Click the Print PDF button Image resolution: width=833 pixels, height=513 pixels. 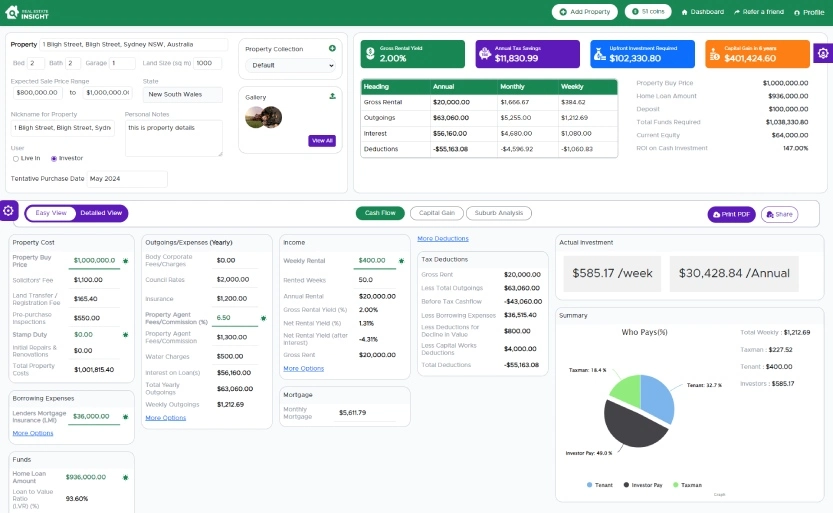[x=731, y=215]
